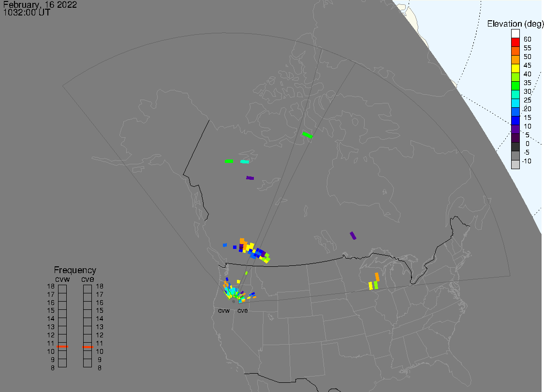Viewport: 544px width, 392px height.
Task: Click the isolated purple echo near Great Lakes
Action: click(x=353, y=235)
